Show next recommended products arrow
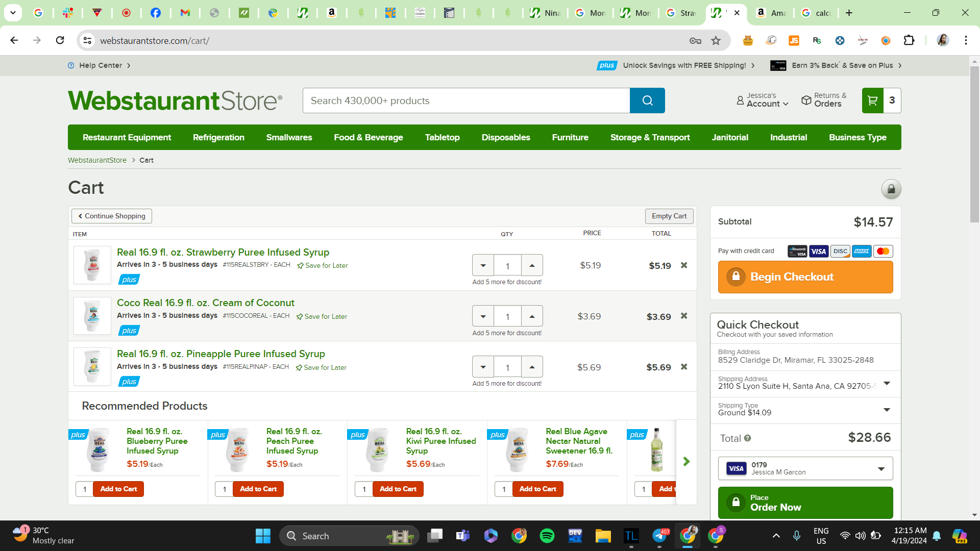The height and width of the screenshot is (551, 980). [x=687, y=462]
